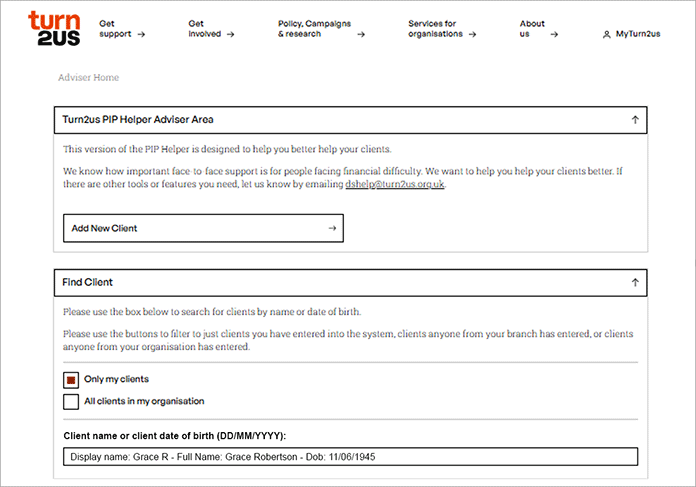Click the Find Client heading text
Viewport: 696px width, 487px height.
coord(87,282)
